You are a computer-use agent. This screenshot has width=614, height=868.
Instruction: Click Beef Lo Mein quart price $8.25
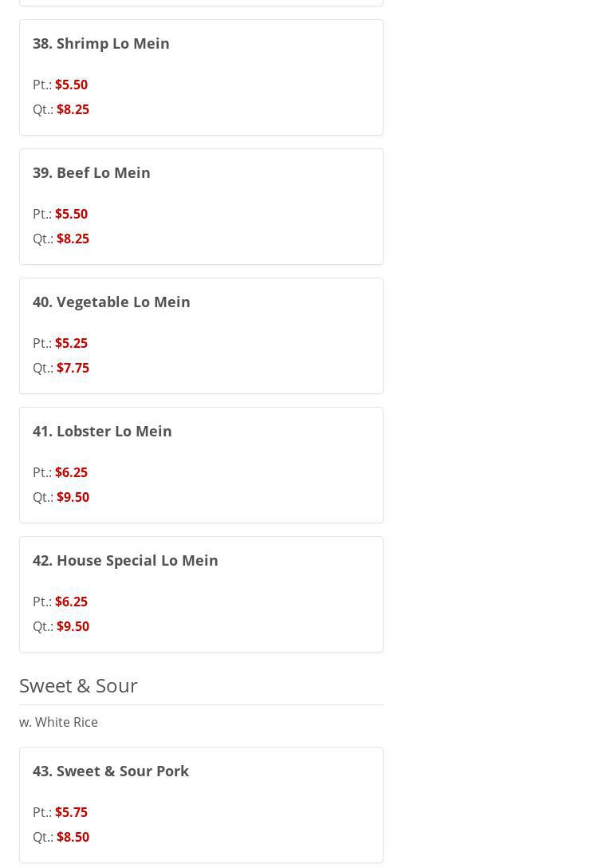click(73, 239)
